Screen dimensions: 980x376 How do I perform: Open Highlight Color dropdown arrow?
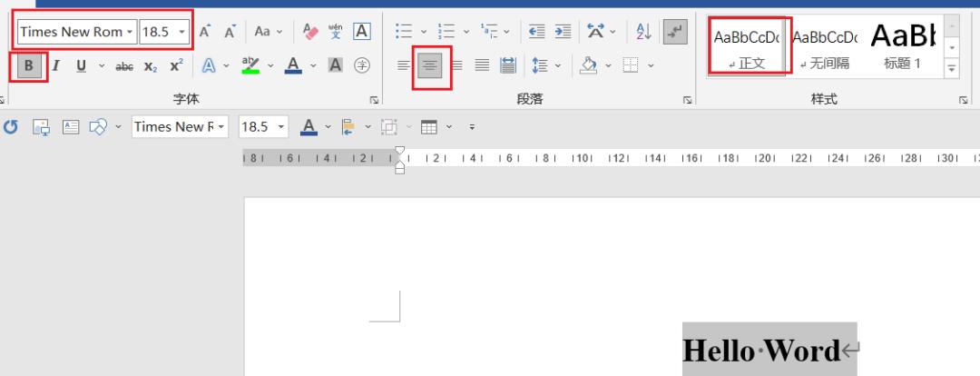point(270,65)
